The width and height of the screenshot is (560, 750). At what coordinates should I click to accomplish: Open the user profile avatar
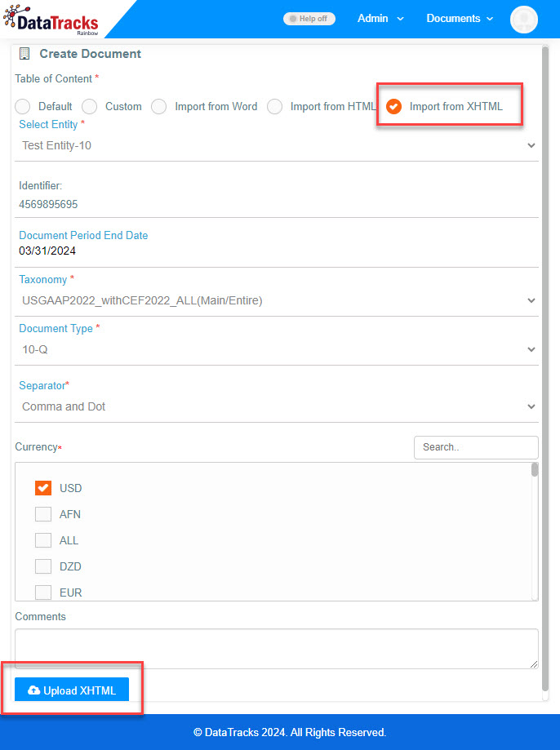[x=523, y=19]
